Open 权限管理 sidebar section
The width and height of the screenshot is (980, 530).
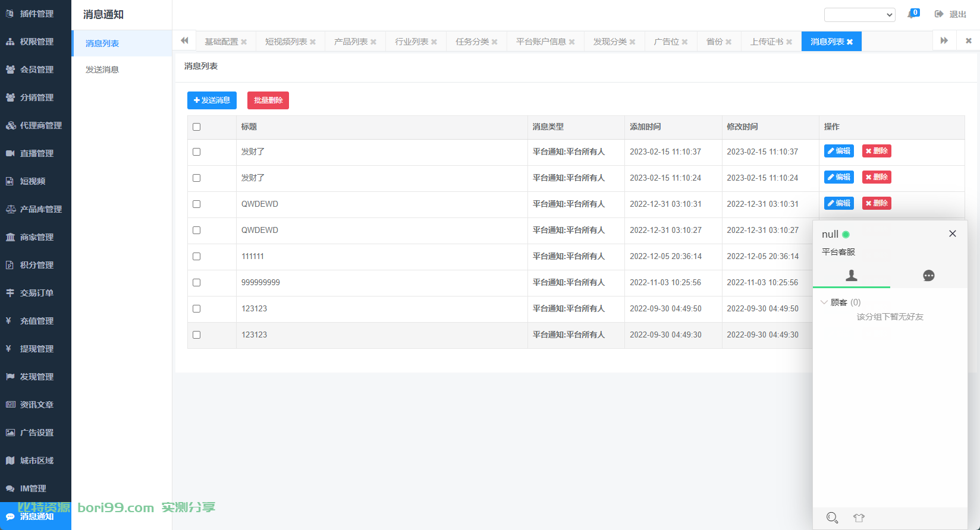pos(36,42)
